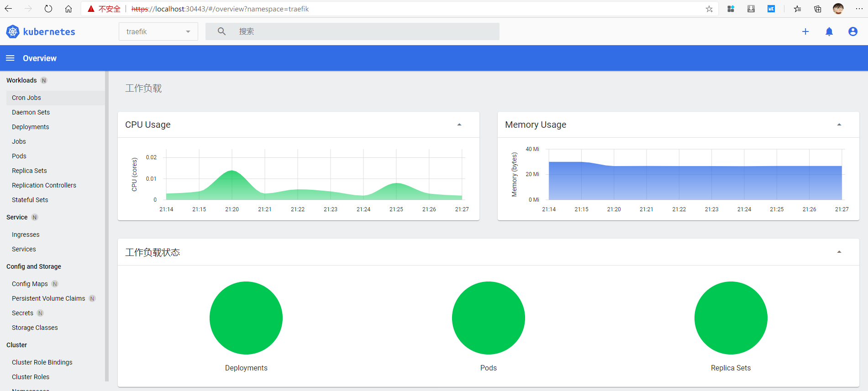Click the browser forward arrow
This screenshot has width=868, height=391.
click(28, 9)
